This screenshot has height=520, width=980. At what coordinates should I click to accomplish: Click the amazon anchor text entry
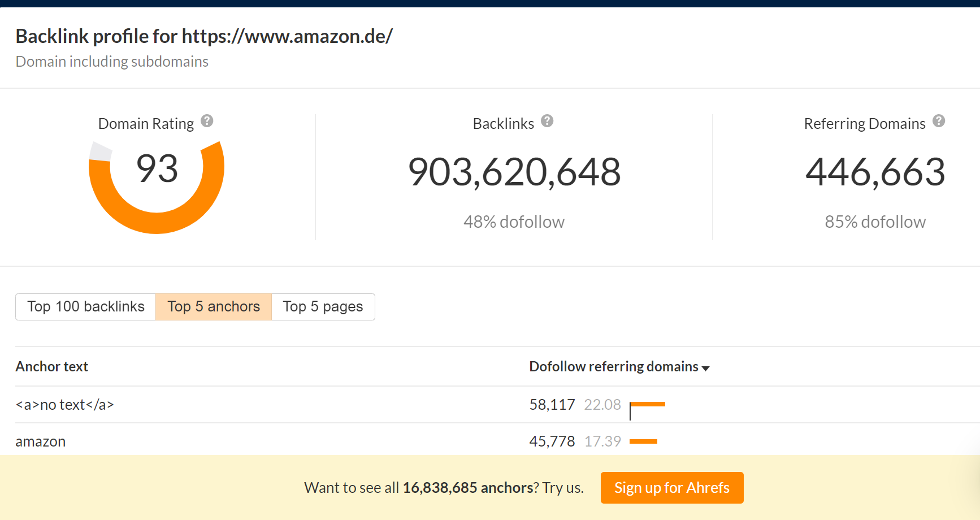[41, 441]
